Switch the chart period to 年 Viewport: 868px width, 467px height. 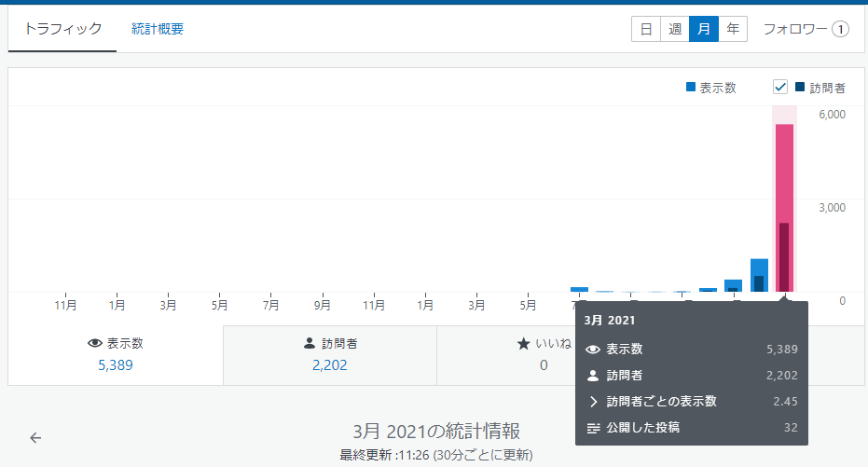733,29
